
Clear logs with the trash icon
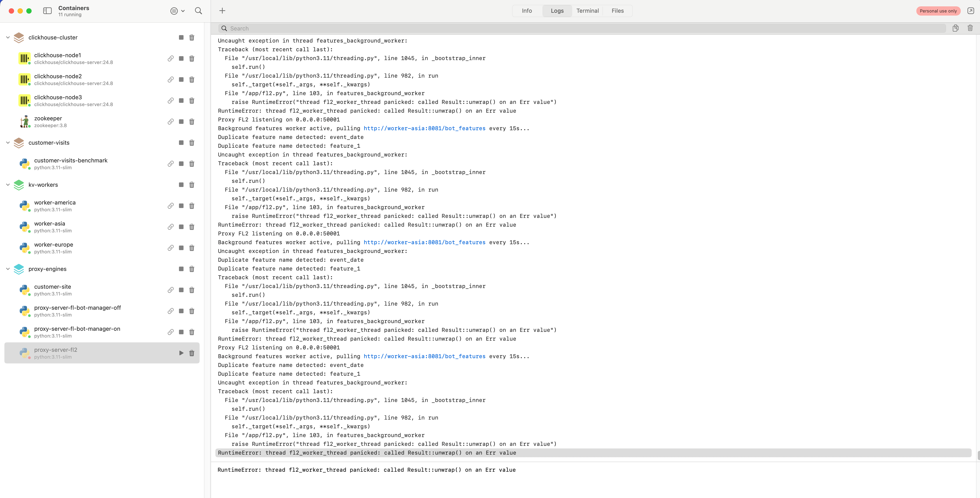point(970,28)
